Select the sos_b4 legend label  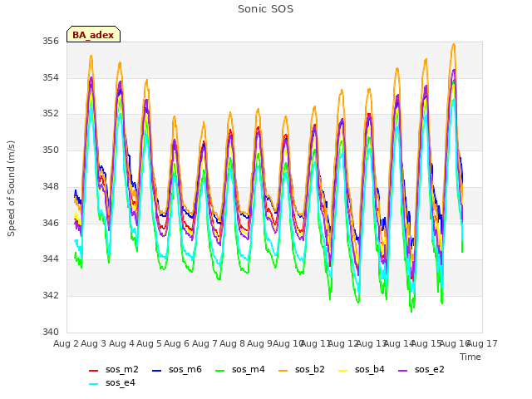370,369
